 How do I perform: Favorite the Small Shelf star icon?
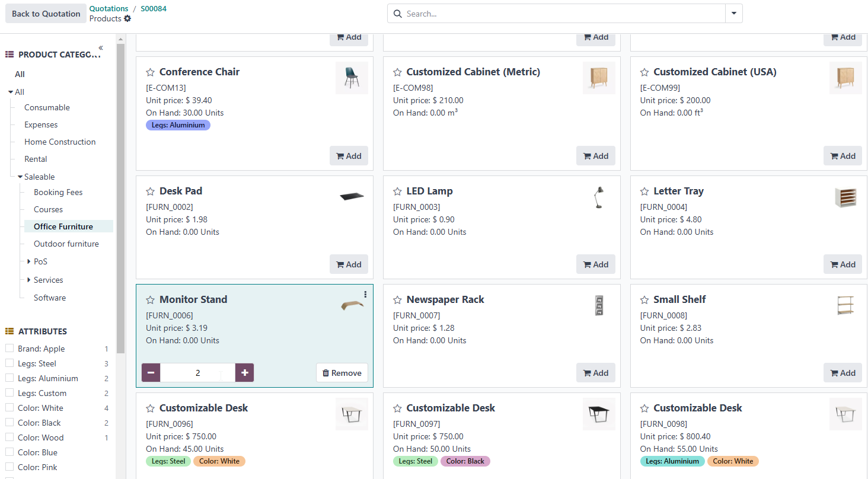tap(644, 300)
